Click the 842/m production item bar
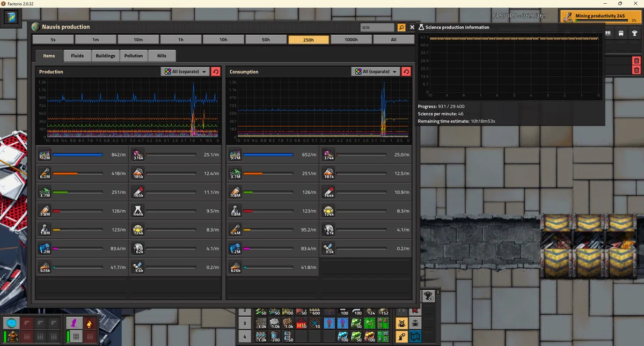644x346 pixels. click(x=78, y=154)
